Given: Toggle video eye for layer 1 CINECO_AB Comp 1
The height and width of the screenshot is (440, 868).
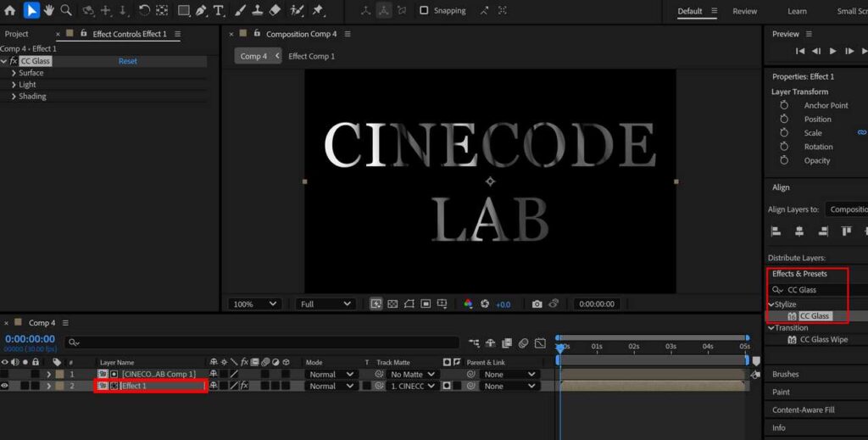Looking at the screenshot, I should [5, 374].
